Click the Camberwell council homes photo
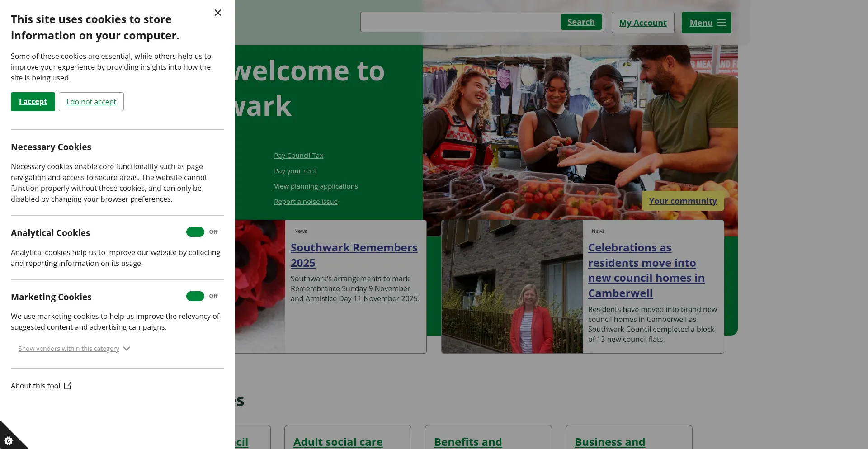Image resolution: width=868 pixels, height=449 pixels. (512, 287)
